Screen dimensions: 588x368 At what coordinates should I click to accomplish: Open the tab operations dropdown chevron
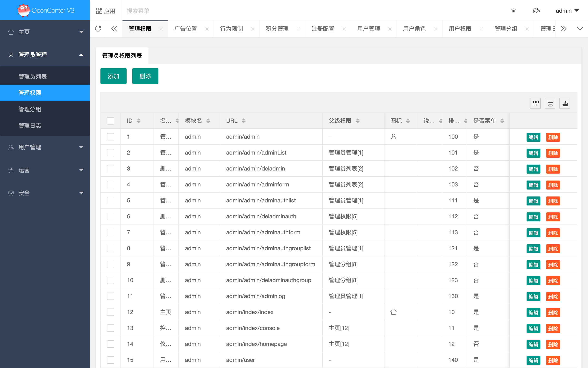580,29
